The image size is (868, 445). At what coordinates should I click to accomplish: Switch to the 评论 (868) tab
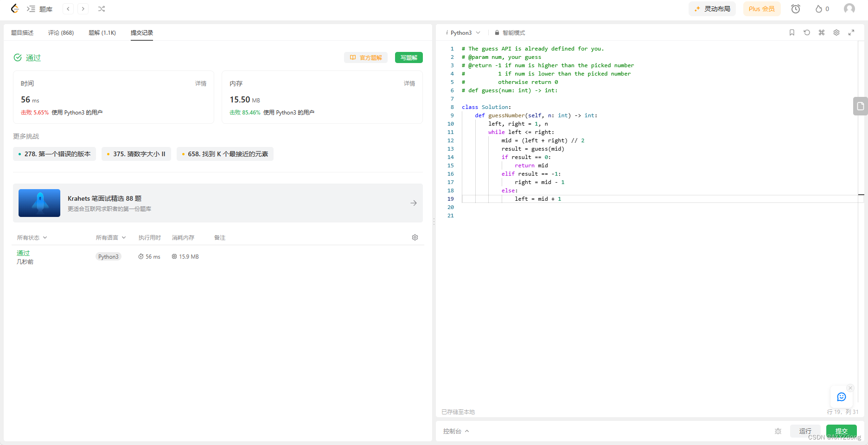[x=61, y=33]
